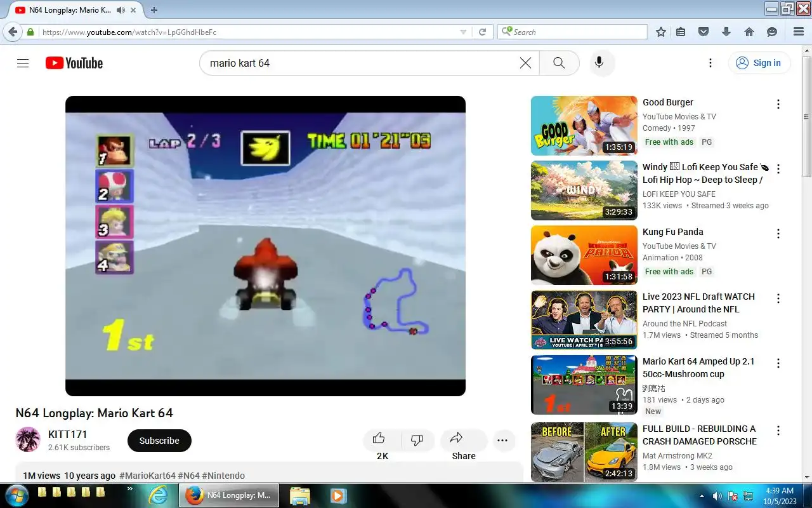Clear the search box with X
This screenshot has height=508, width=812.
(x=525, y=63)
